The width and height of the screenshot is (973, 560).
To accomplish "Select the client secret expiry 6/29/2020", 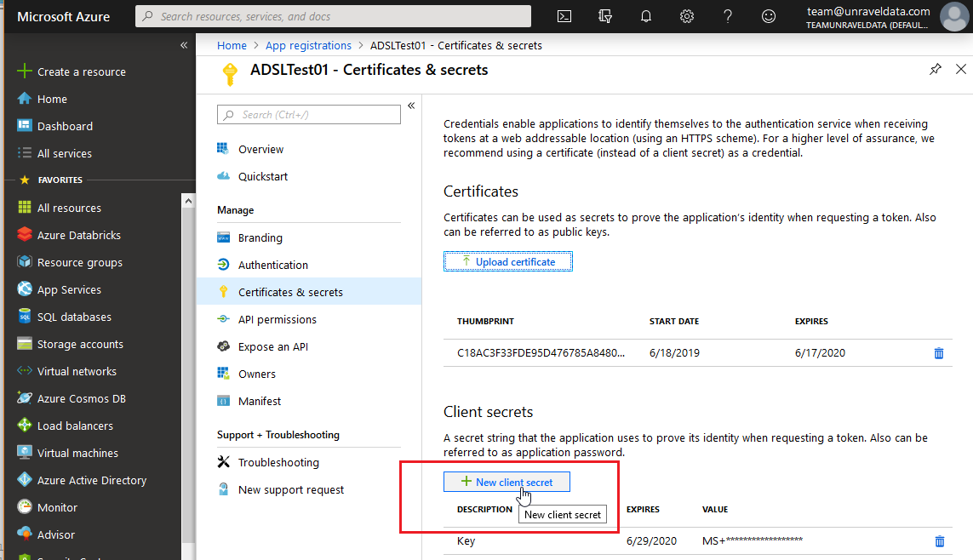I will (651, 540).
